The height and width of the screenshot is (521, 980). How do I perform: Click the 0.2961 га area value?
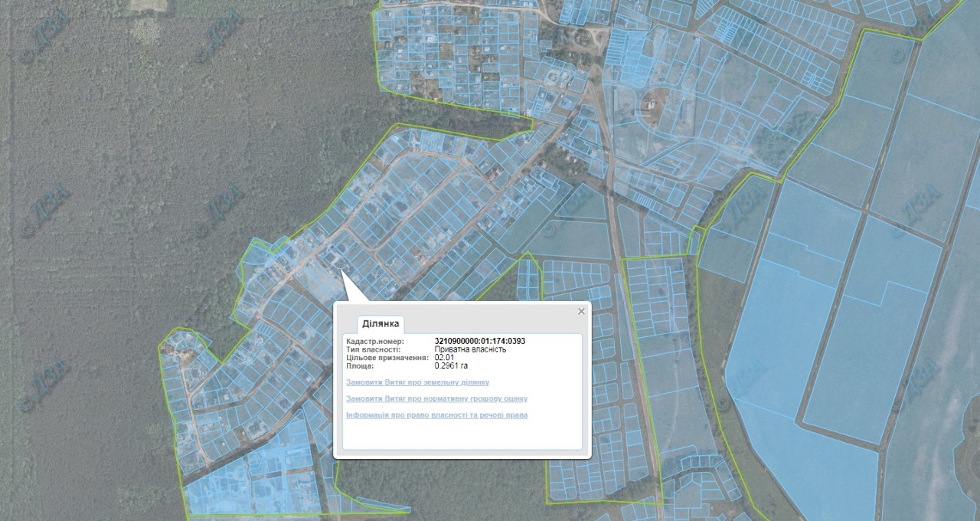451,366
